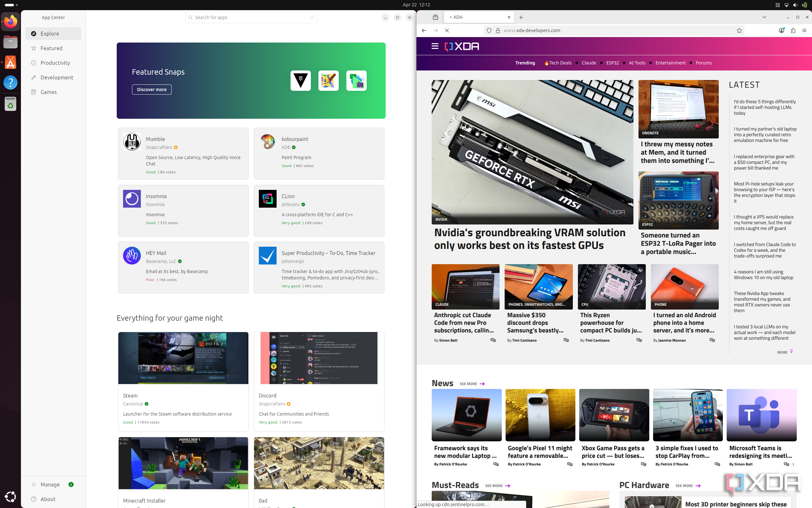This screenshot has width=812, height=508.
Task: Open Firefox recent browsing panel icon
Action: coord(435,17)
